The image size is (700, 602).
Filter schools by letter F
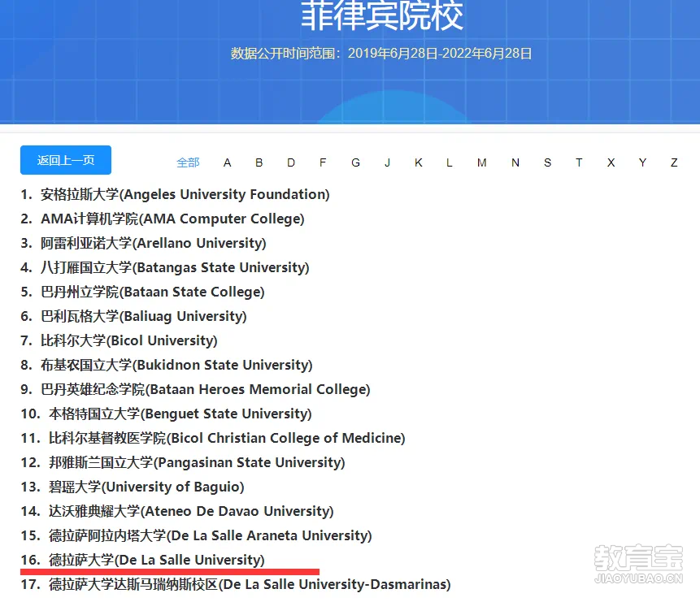point(323,162)
